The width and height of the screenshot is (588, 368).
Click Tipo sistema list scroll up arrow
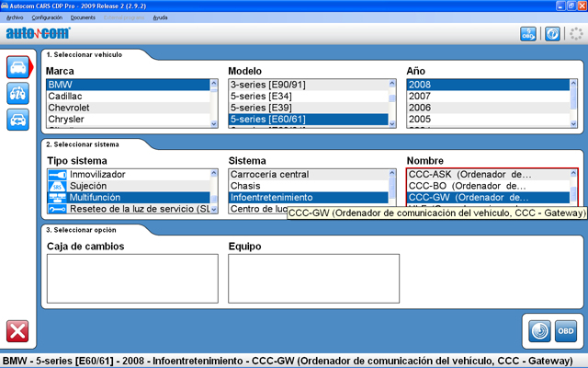[x=214, y=173]
